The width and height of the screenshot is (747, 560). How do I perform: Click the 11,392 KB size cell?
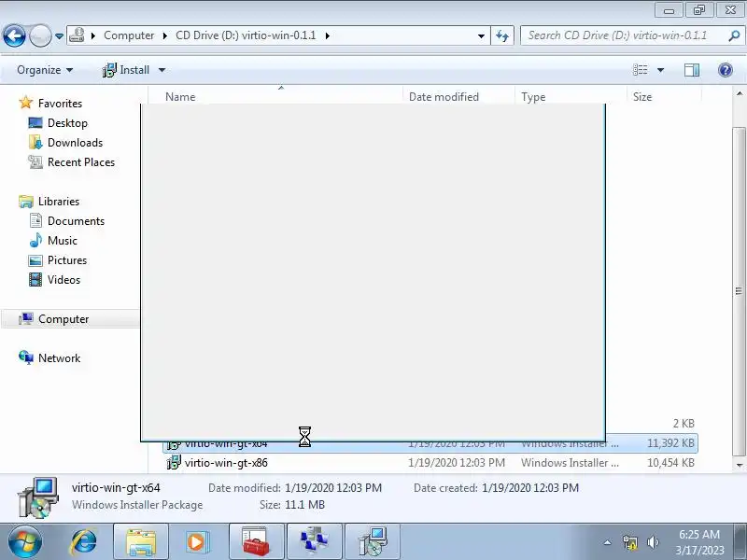pyautogui.click(x=670, y=442)
